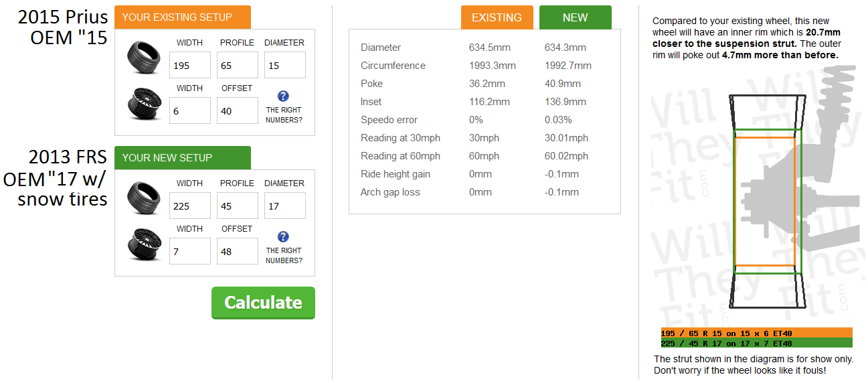Edit existing rim offset field 40

coord(238,110)
